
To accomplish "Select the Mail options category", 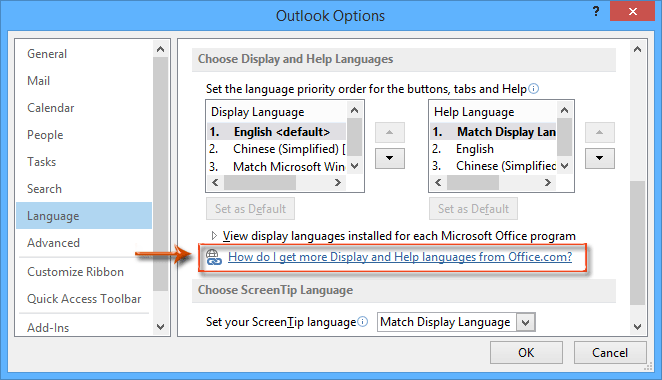I will tap(38, 81).
